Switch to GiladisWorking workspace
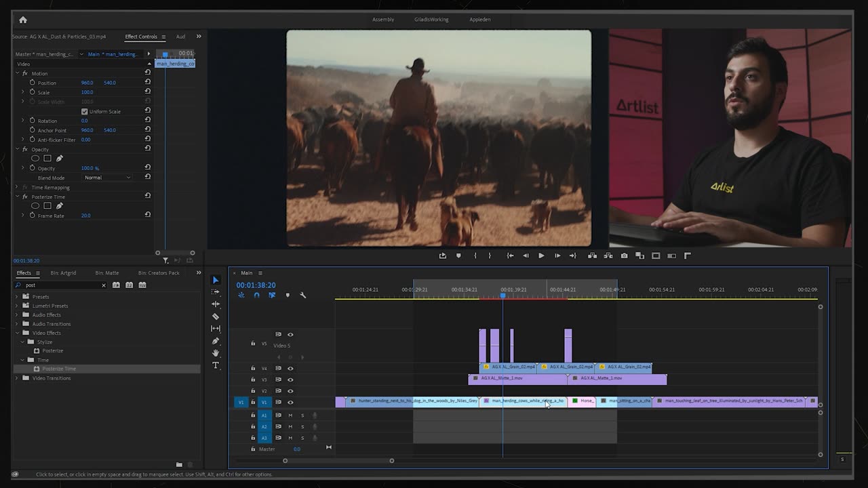Viewport: 868px width, 488px height. [431, 20]
